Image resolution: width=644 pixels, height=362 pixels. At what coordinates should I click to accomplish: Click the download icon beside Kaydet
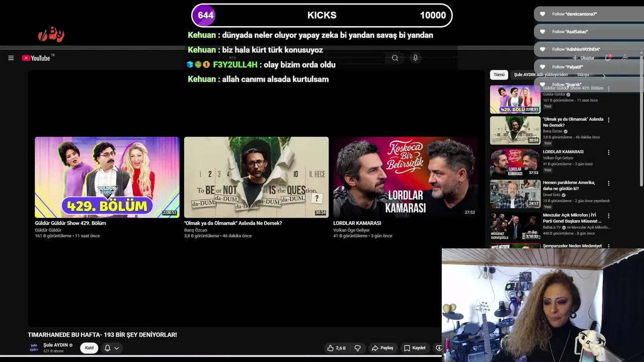[x=438, y=348]
